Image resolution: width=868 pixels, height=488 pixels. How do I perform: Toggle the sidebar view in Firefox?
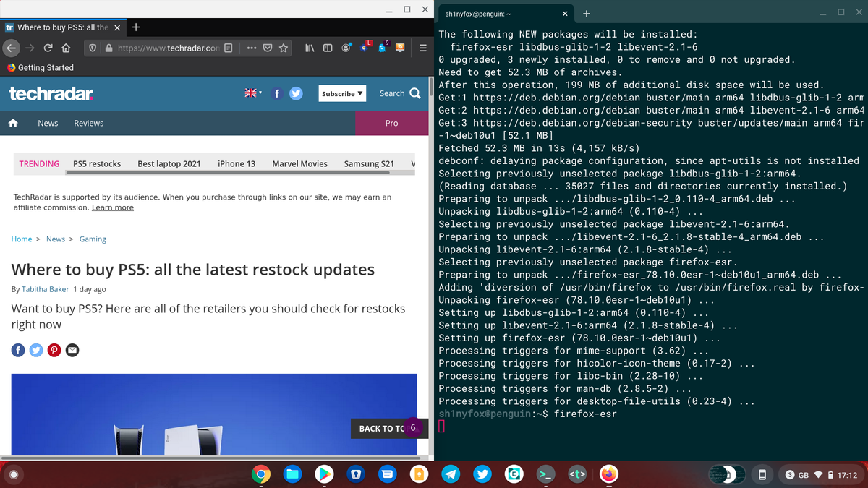pos(328,48)
